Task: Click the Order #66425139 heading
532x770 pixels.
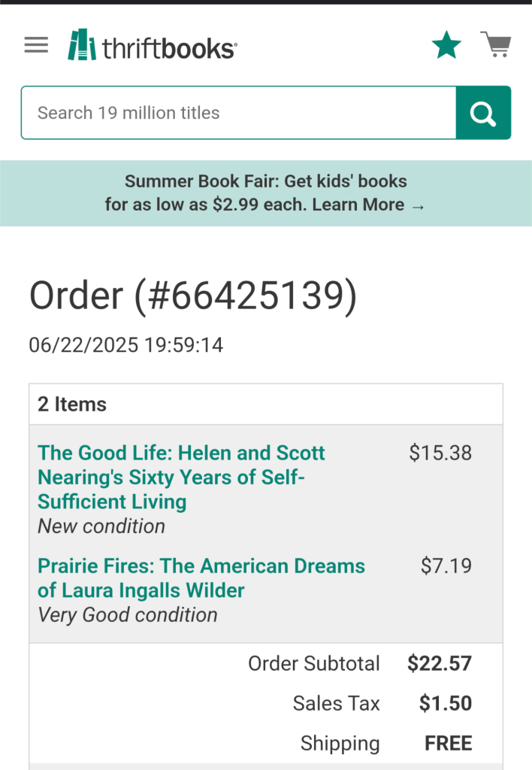Action: coord(193,296)
